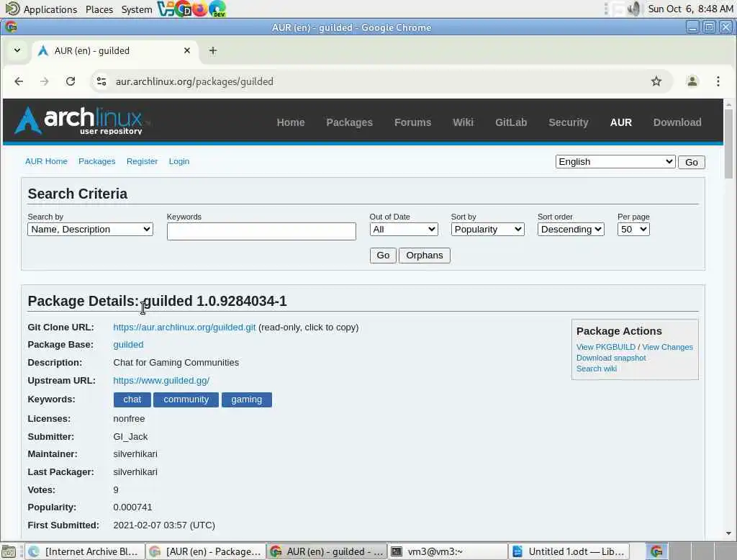Open Security in Arch navbar
The height and width of the screenshot is (560, 737).
[569, 122]
